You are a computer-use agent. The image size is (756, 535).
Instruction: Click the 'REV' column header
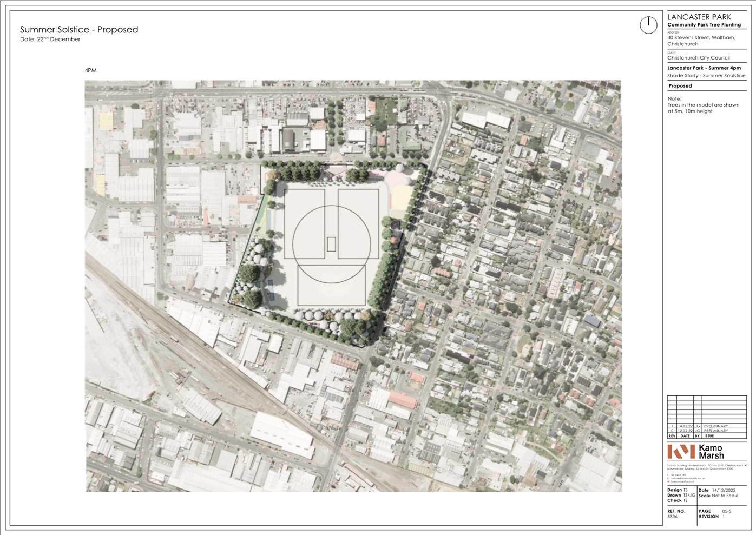pos(672,436)
